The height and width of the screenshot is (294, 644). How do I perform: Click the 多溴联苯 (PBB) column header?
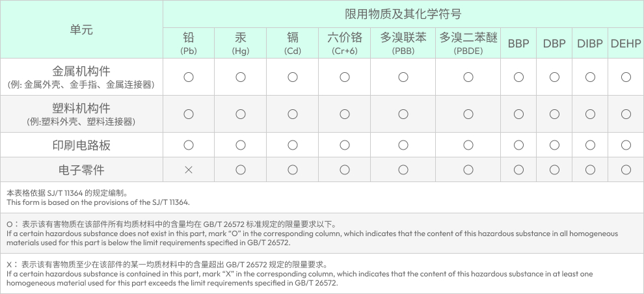[403, 43]
